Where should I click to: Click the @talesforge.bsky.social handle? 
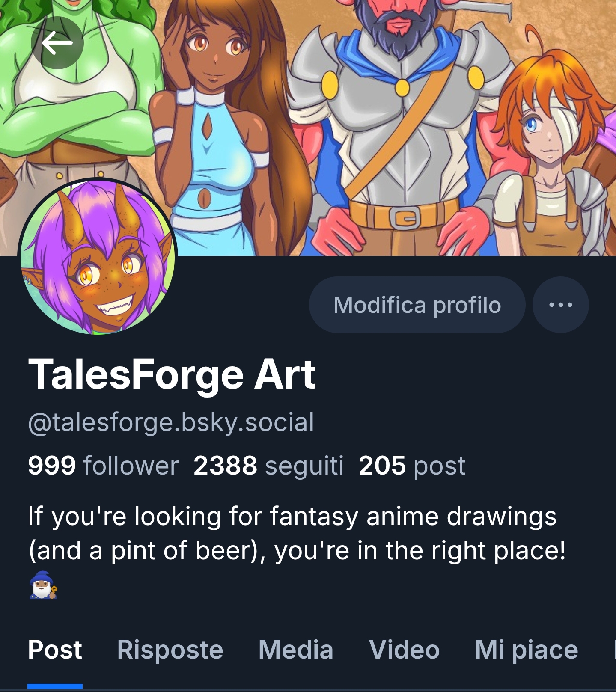tap(171, 422)
